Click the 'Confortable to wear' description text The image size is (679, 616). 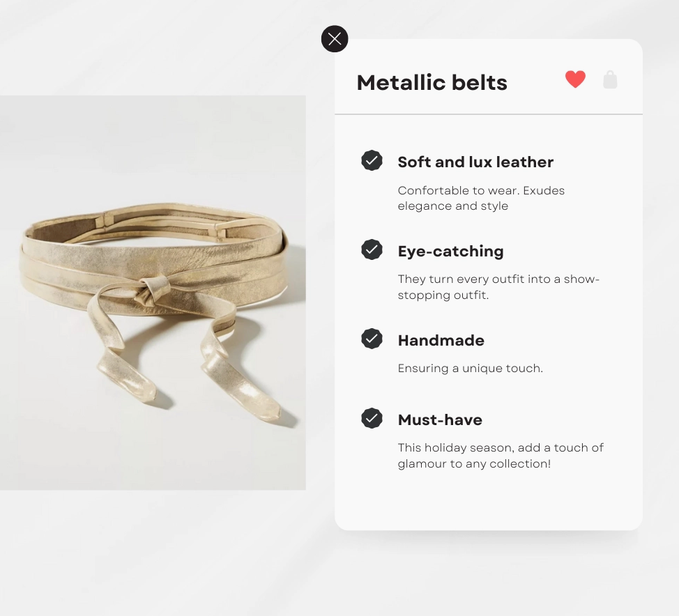[x=481, y=199]
